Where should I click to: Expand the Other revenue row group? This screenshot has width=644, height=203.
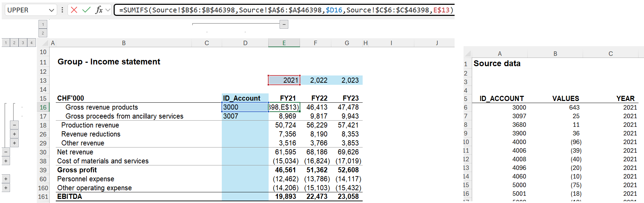pyautogui.click(x=14, y=143)
